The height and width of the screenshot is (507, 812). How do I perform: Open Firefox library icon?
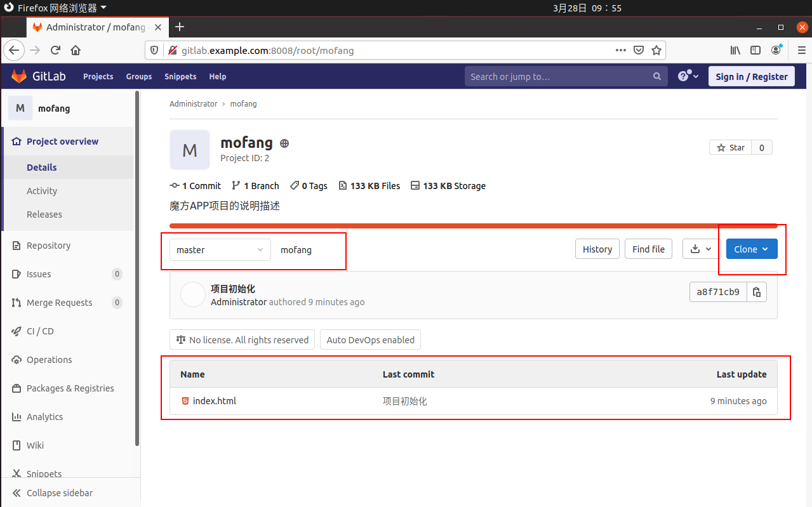coord(735,50)
